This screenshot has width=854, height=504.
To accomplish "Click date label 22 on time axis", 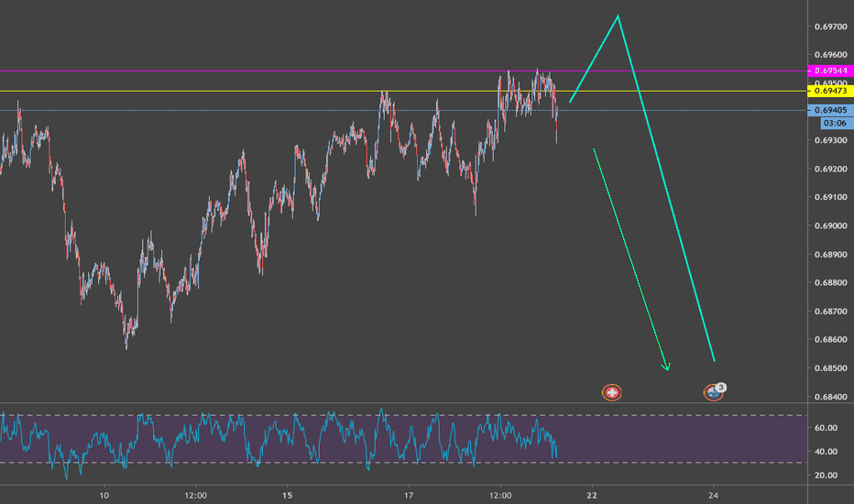I will tap(592, 495).
